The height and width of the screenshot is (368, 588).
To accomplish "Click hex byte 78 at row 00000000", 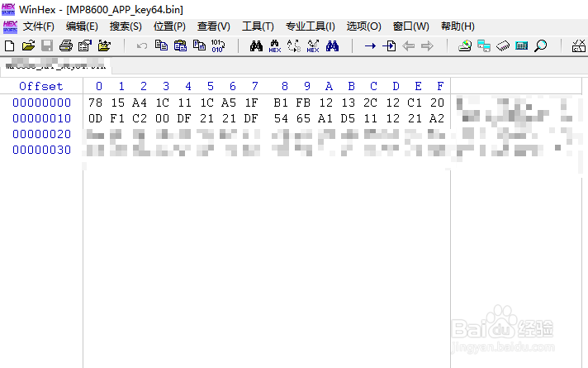I will click(x=95, y=103).
